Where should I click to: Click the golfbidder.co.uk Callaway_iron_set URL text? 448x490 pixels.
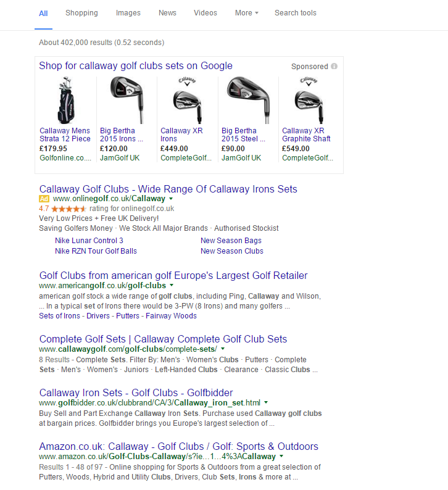coord(150,403)
